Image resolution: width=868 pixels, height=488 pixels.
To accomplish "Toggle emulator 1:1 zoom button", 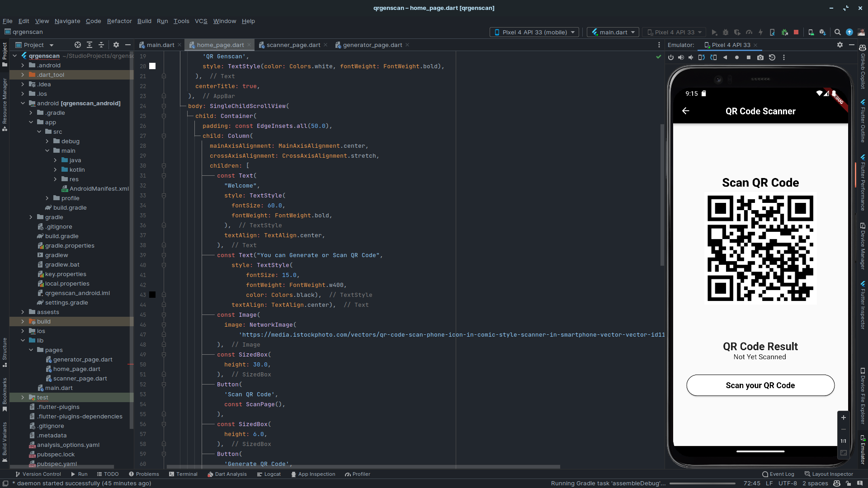I will (x=843, y=441).
